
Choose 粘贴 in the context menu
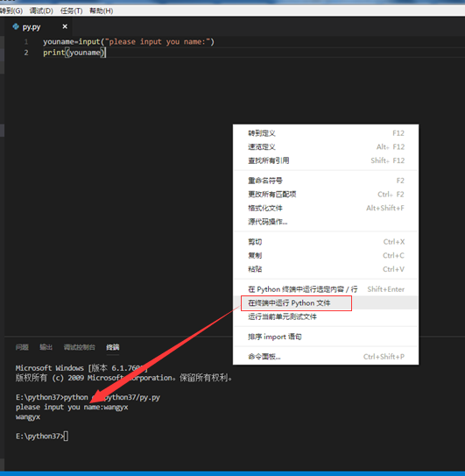326,269
